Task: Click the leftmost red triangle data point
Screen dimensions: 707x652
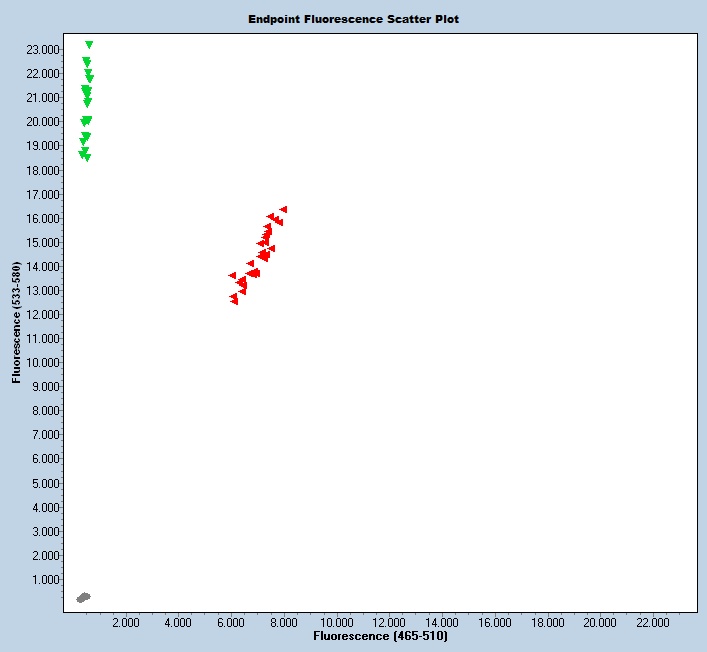Action: 232,275
